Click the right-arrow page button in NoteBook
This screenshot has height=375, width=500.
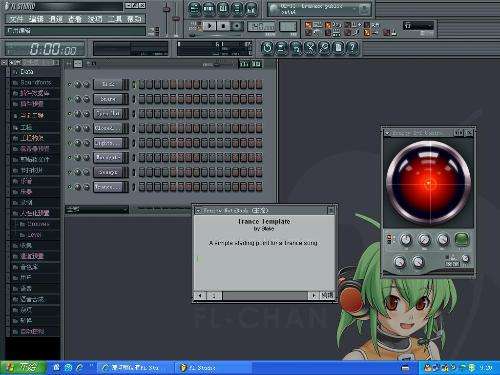point(313,295)
